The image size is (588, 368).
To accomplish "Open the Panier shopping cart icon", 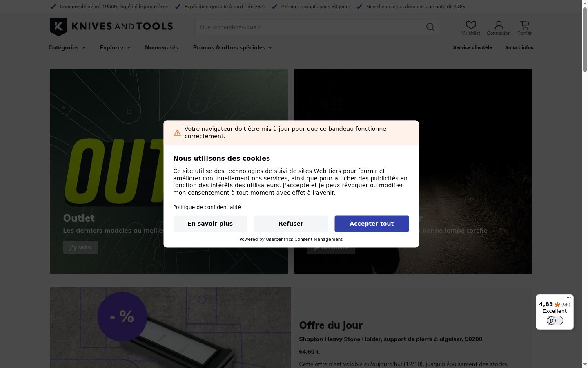I will (x=525, y=25).
